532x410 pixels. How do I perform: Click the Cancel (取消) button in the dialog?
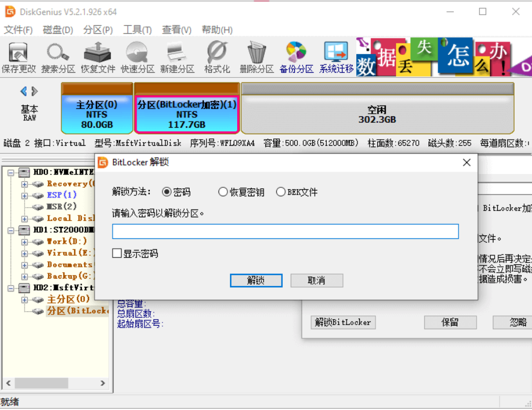pos(317,281)
